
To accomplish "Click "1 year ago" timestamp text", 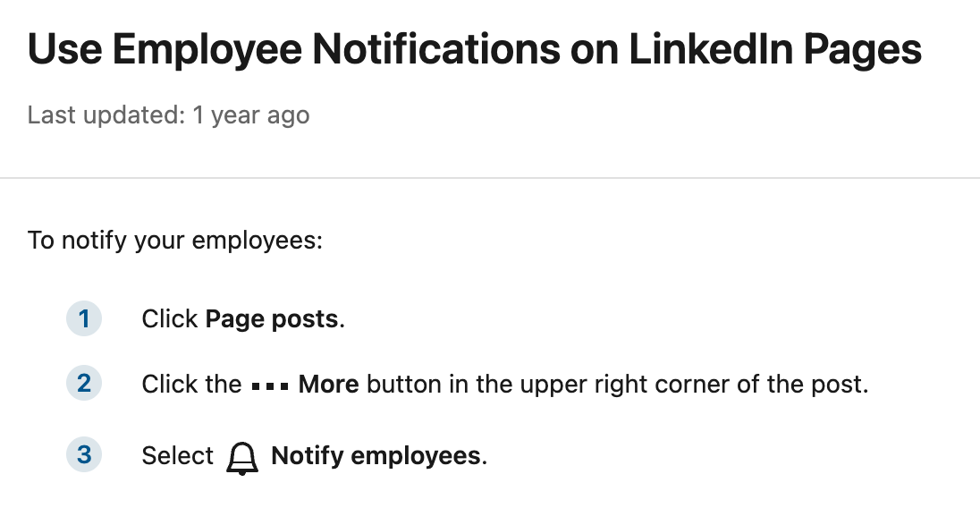I will (251, 115).
